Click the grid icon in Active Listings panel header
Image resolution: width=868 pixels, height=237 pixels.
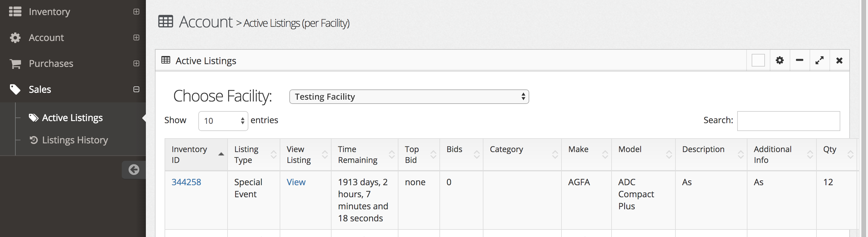[166, 60]
